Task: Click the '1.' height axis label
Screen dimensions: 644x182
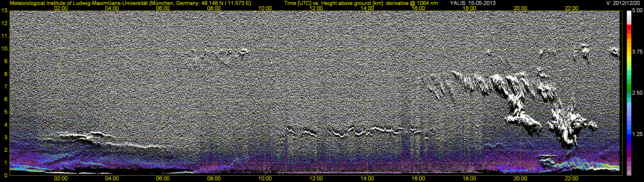Action: pyautogui.click(x=6, y=163)
